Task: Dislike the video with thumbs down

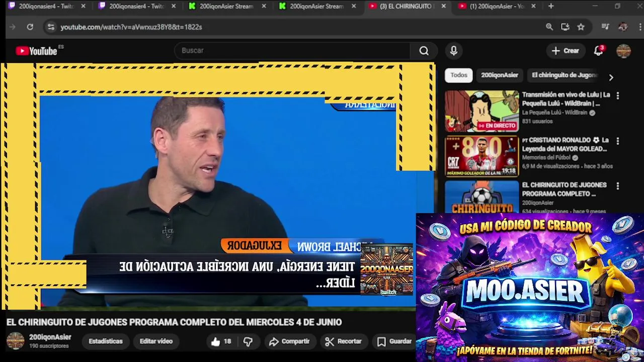Action: [248, 341]
